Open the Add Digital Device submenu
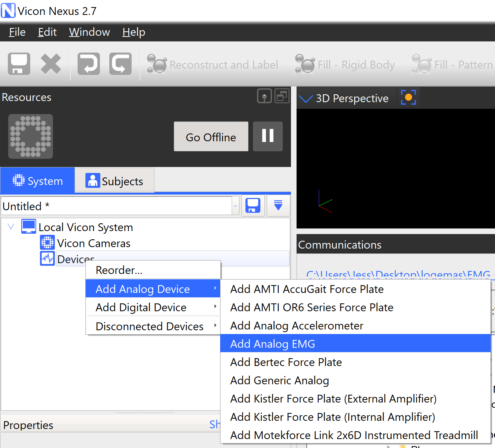The height and width of the screenshot is (448, 495). pos(153,307)
